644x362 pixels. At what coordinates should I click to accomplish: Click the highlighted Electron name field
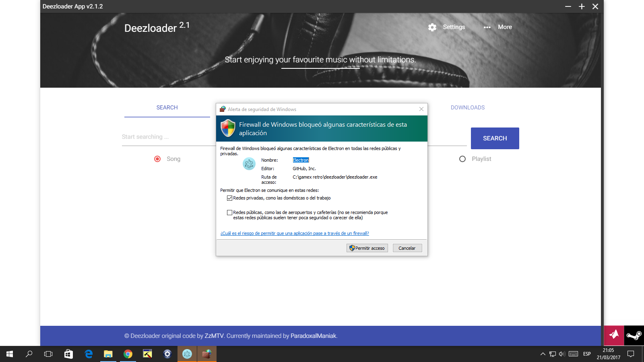tap(301, 160)
